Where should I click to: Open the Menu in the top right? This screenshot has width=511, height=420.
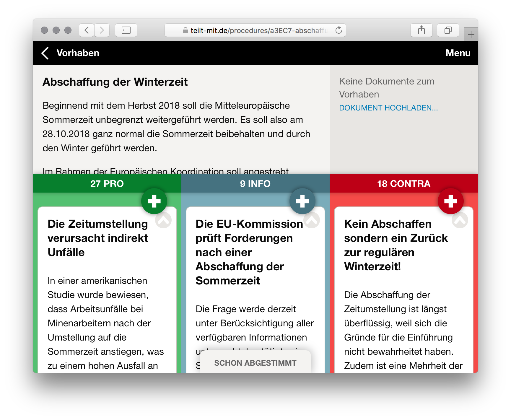[458, 53]
